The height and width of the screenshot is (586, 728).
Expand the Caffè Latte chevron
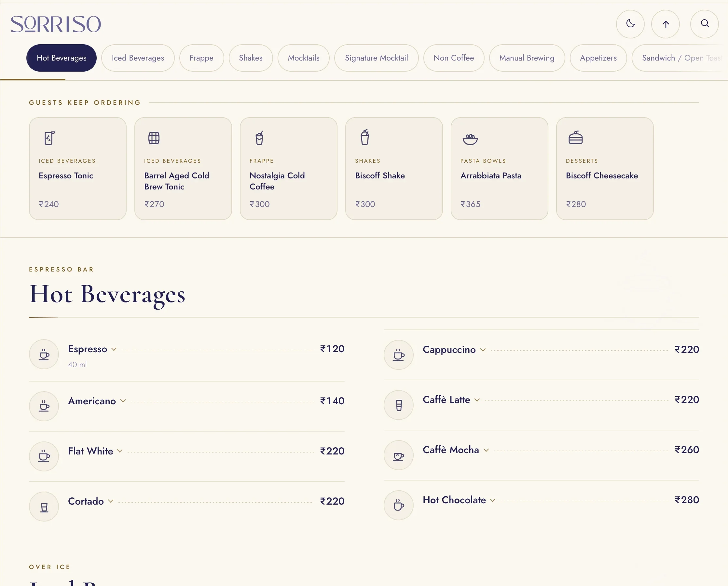(477, 400)
